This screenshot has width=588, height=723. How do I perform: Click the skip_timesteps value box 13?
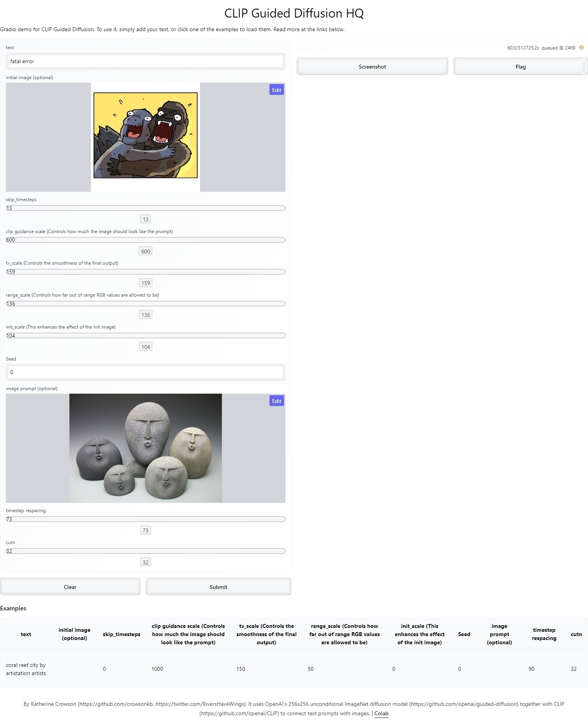145,219
